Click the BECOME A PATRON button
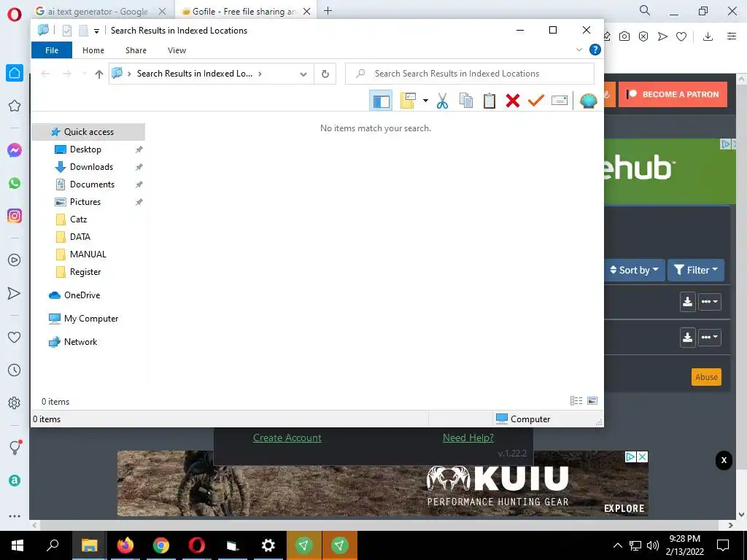 [673, 94]
